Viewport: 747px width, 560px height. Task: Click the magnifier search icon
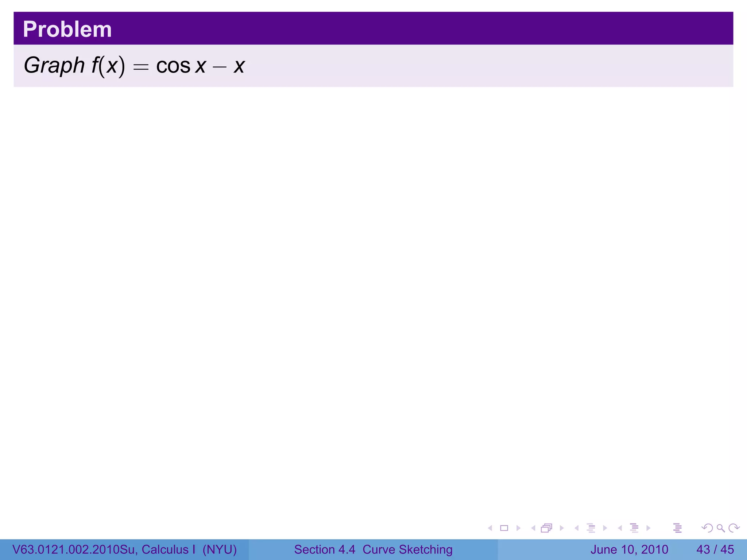[x=721, y=528]
